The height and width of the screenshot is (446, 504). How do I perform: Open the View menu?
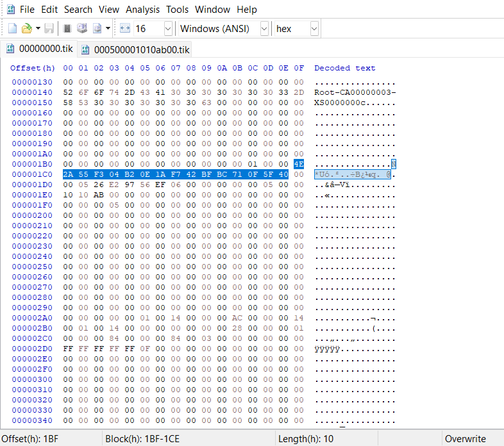(x=108, y=10)
